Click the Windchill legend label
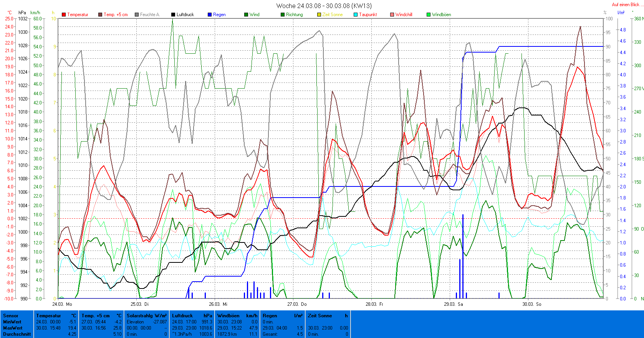 tap(404, 15)
